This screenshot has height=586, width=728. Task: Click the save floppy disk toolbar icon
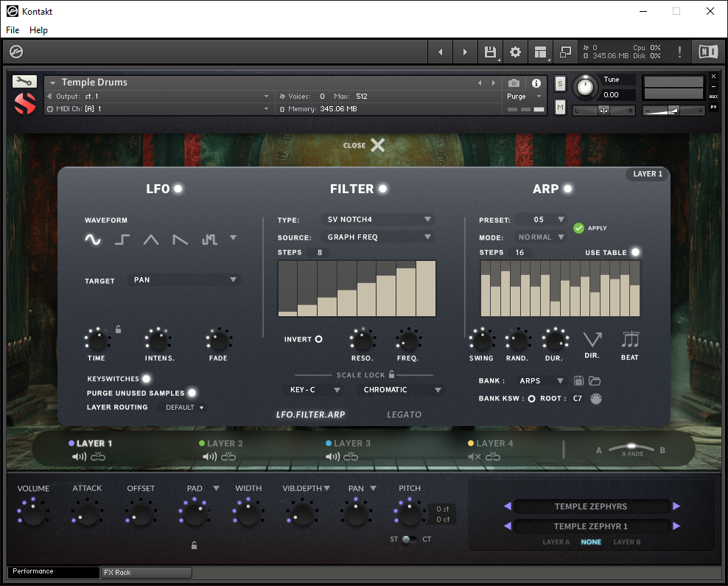pos(490,52)
